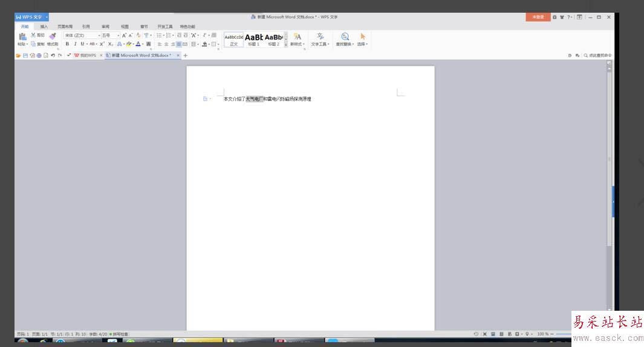
Task: Switch to the 开发工具 Developer tab
Action: [164, 26]
